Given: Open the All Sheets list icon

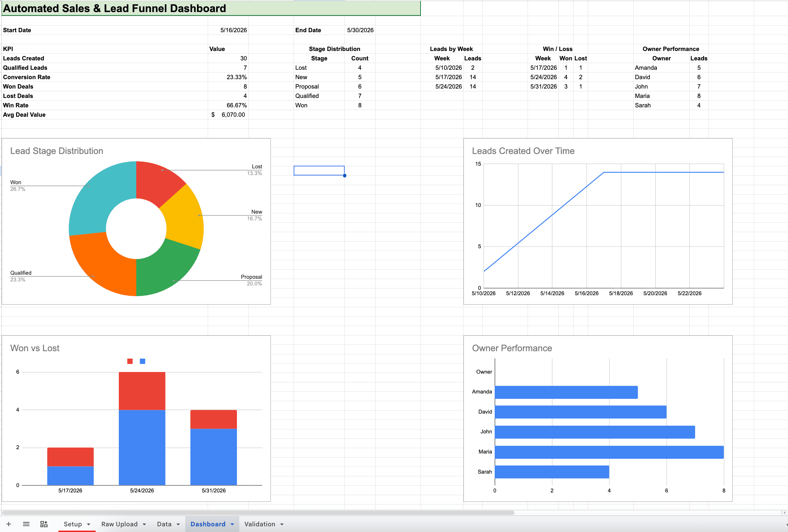Looking at the screenshot, I should [26, 524].
